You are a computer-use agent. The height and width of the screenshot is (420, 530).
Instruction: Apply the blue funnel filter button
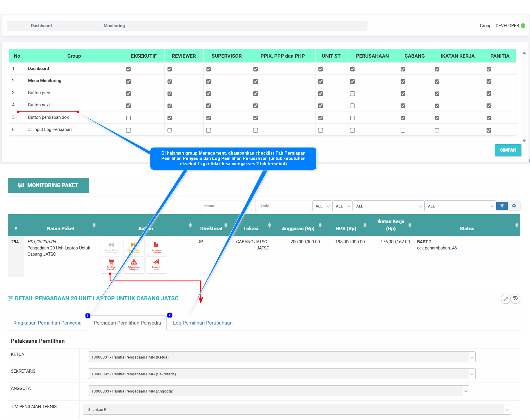tap(502, 206)
